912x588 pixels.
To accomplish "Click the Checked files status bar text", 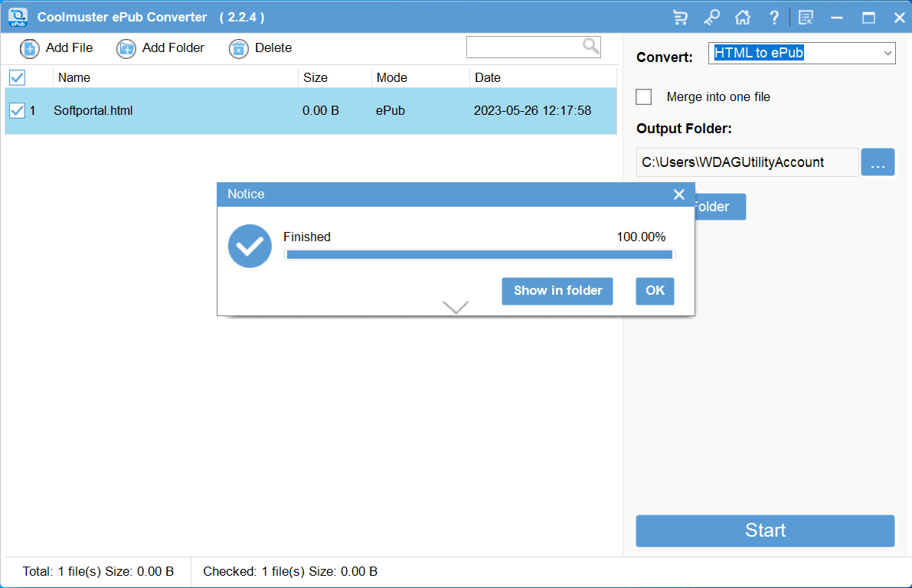I will [x=289, y=572].
